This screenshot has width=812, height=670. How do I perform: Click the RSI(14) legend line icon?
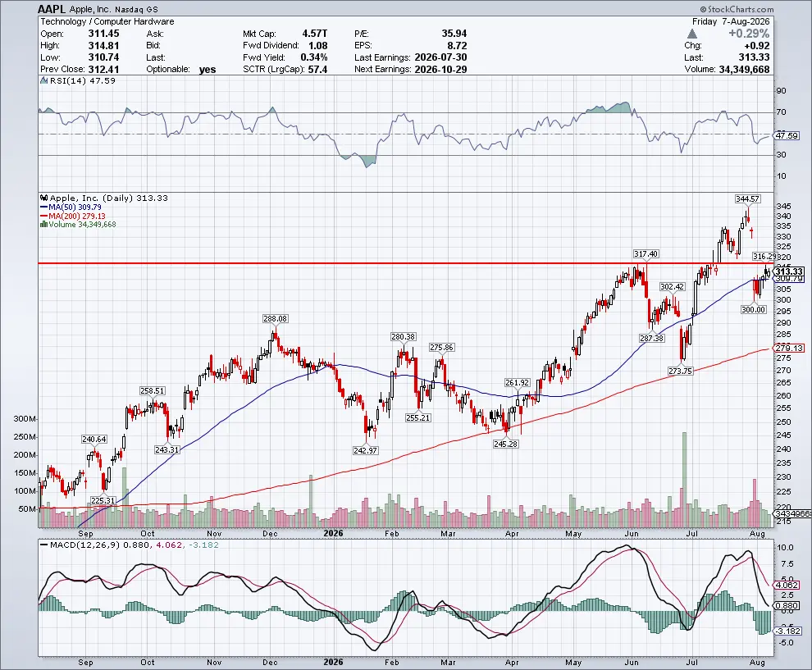pyautogui.click(x=44, y=80)
